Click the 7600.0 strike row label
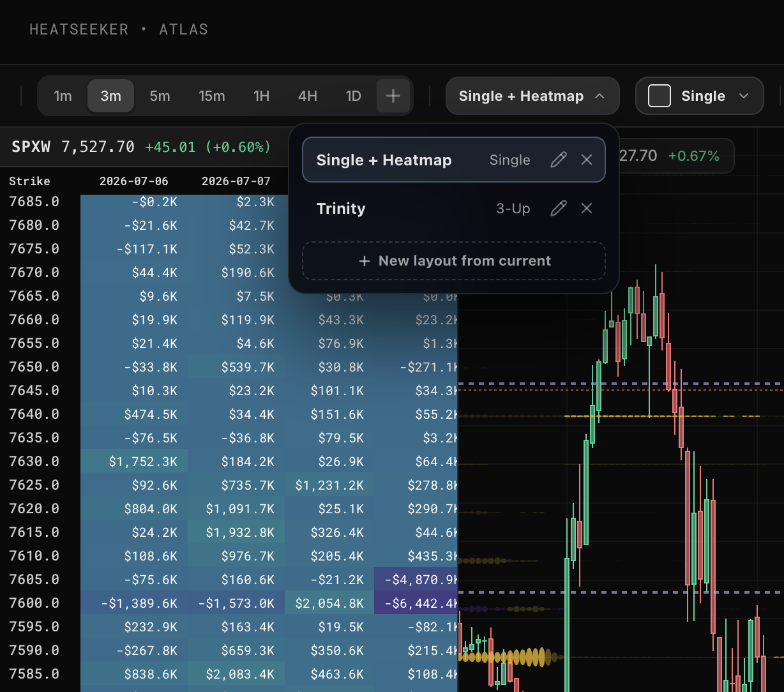784x692 pixels. [34, 603]
